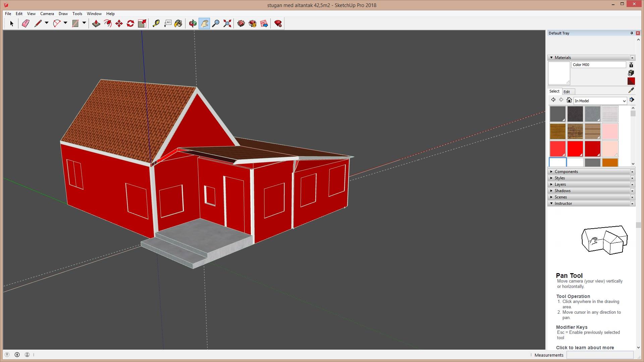The width and height of the screenshot is (644, 362).
Task: Activate the Push/Pull tool
Action: 96,23
